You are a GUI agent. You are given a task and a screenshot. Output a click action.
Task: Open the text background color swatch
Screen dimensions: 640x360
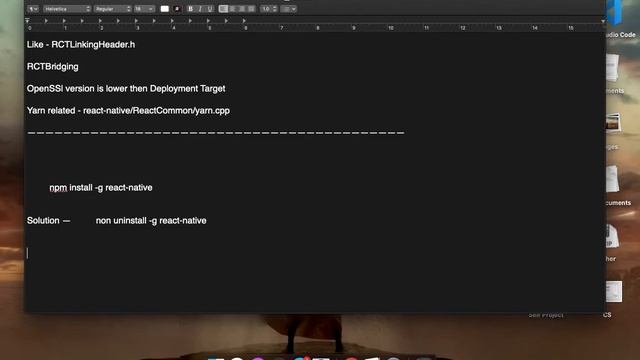coord(177,9)
